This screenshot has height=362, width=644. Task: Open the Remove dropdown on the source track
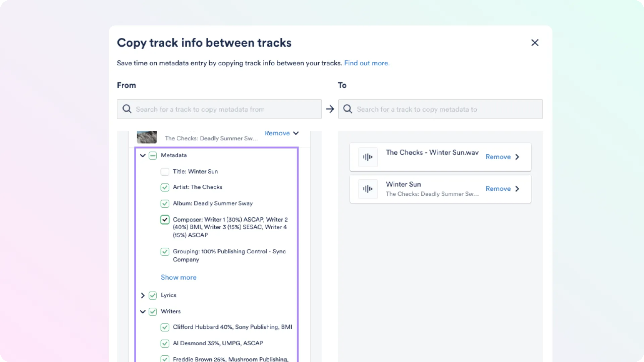click(296, 133)
